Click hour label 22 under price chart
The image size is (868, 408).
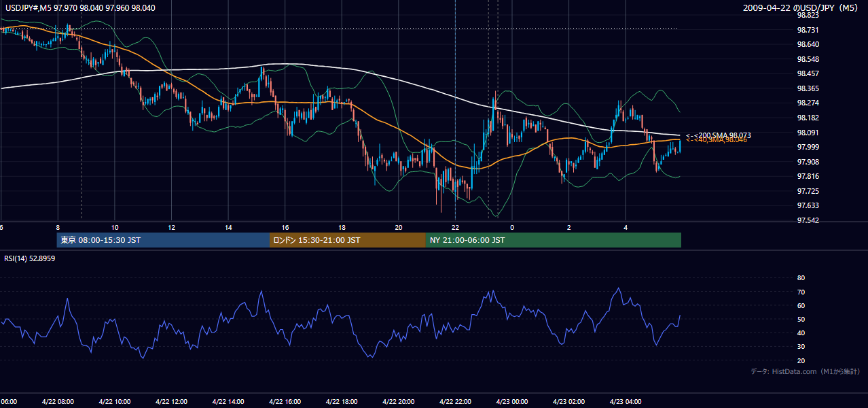[x=456, y=228]
